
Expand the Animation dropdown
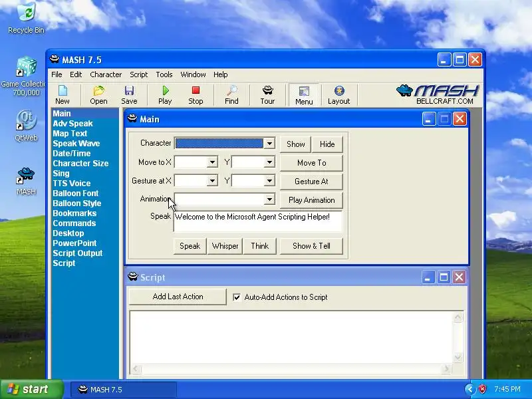tap(269, 199)
